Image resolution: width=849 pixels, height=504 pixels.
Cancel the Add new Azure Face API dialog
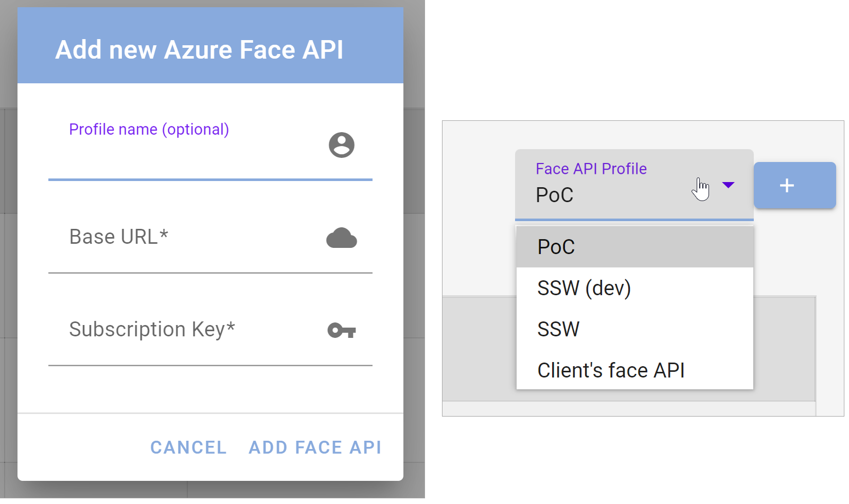(188, 447)
